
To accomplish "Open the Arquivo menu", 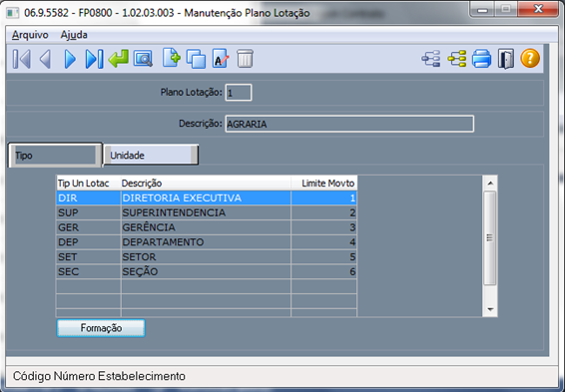I will tap(30, 35).
